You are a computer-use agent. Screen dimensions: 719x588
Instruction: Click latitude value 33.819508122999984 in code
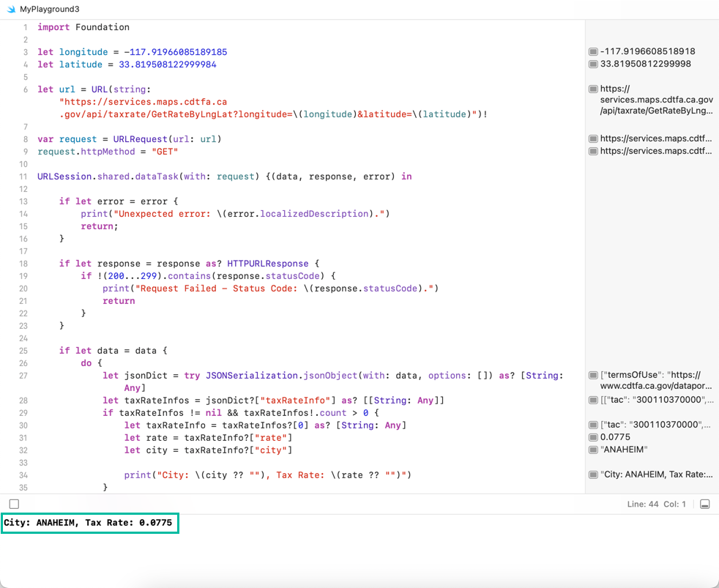pos(168,64)
